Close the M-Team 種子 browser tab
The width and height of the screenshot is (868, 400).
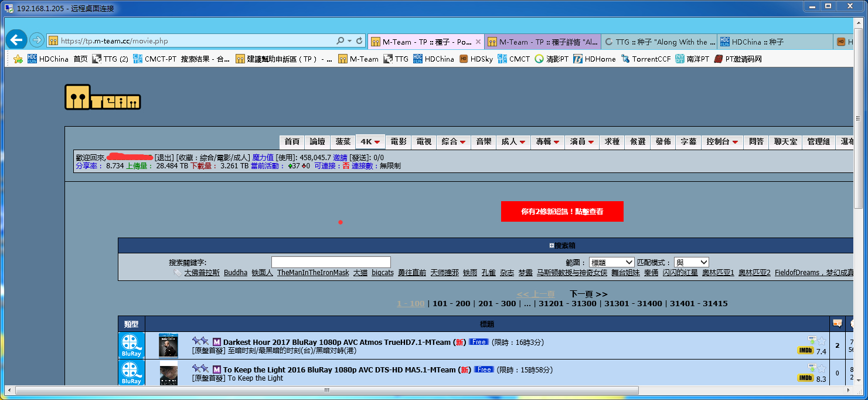point(478,42)
